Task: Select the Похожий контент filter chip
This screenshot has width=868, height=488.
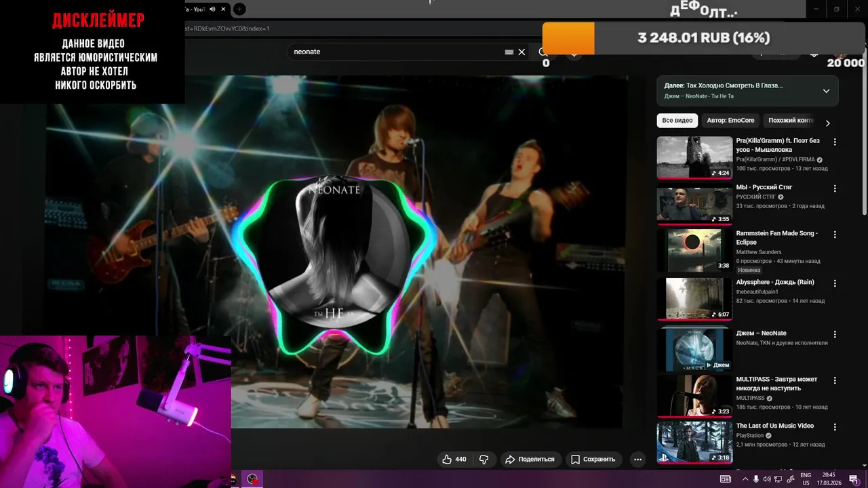Action: pyautogui.click(x=789, y=121)
